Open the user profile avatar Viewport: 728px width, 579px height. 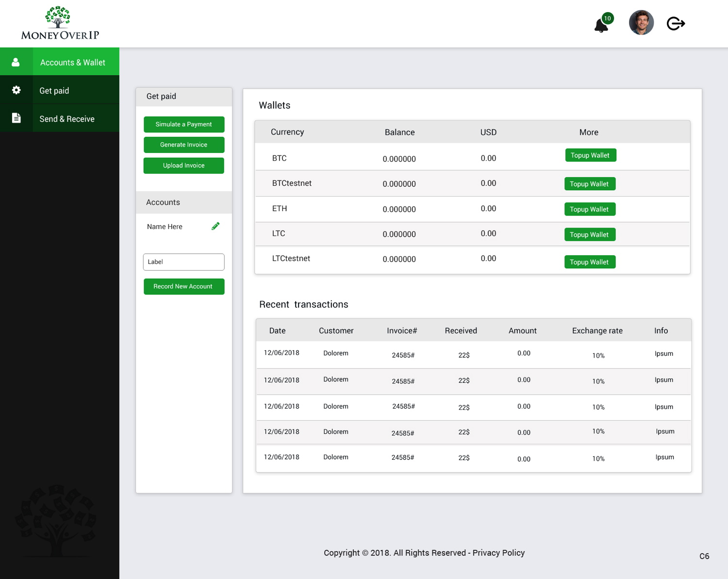641,23
